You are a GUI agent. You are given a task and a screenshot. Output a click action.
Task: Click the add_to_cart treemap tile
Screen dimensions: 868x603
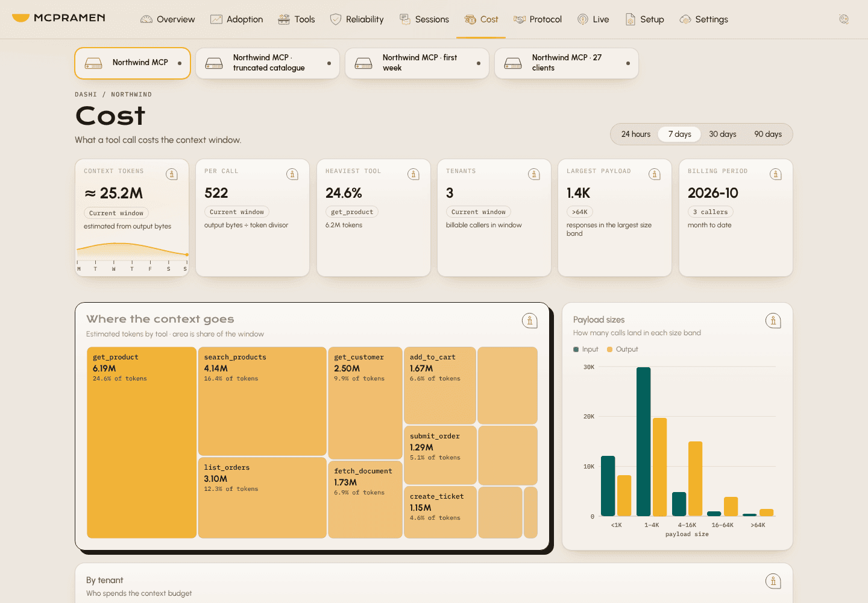pyautogui.click(x=440, y=385)
